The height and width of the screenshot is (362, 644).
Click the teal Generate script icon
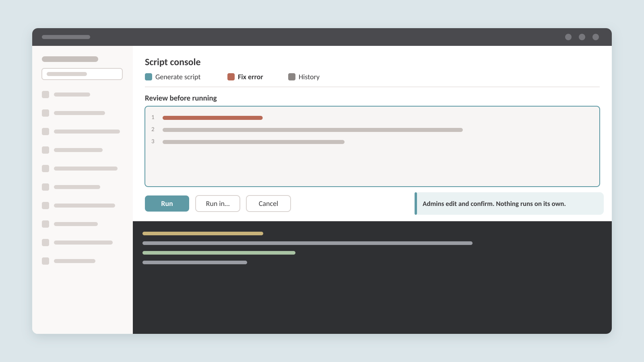coord(149,77)
